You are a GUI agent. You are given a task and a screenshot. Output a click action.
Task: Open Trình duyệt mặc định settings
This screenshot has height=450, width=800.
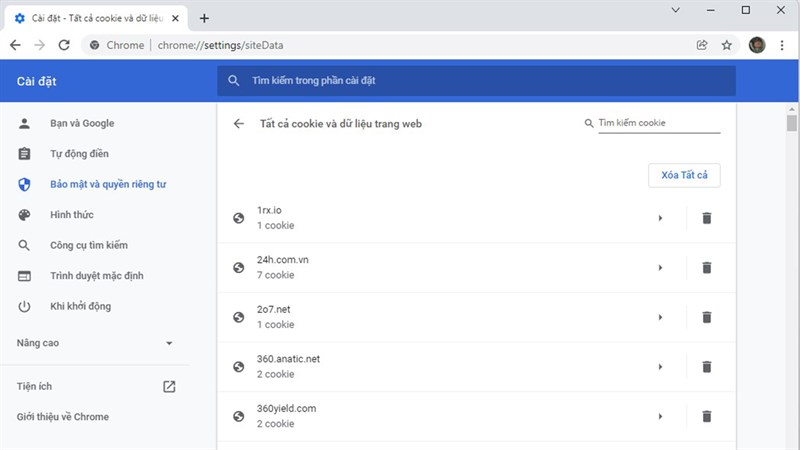tap(97, 276)
